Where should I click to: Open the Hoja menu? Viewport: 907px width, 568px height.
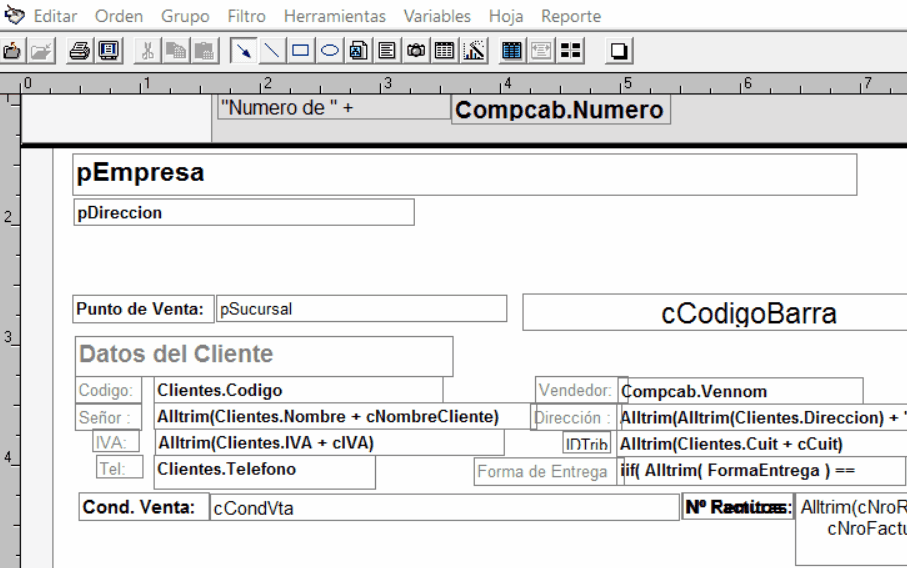[506, 16]
